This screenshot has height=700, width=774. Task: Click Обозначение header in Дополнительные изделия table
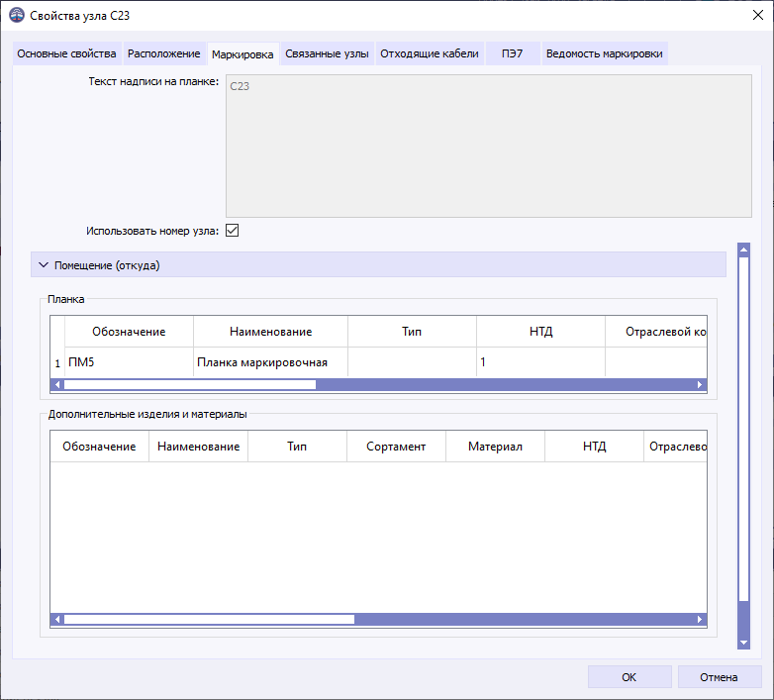[99, 447]
